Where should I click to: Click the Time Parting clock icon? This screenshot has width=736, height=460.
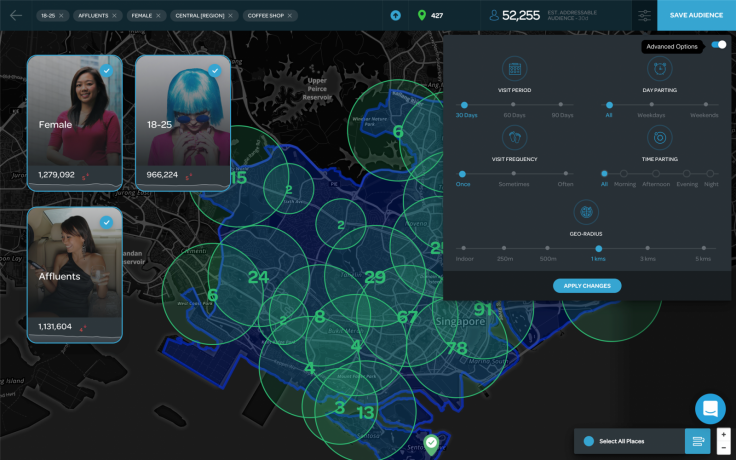659,138
